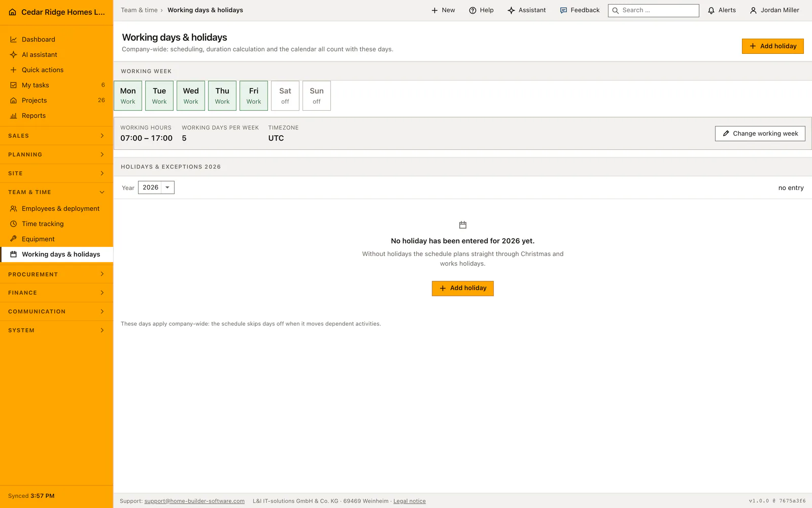Collapse the Team & Time section
This screenshot has height=508, width=812.
(56, 192)
